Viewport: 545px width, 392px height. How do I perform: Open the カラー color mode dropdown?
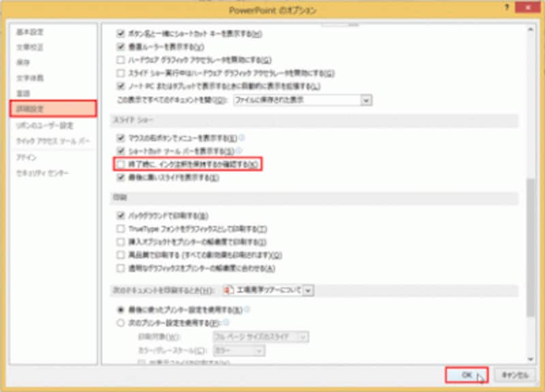pyautogui.click(x=239, y=350)
